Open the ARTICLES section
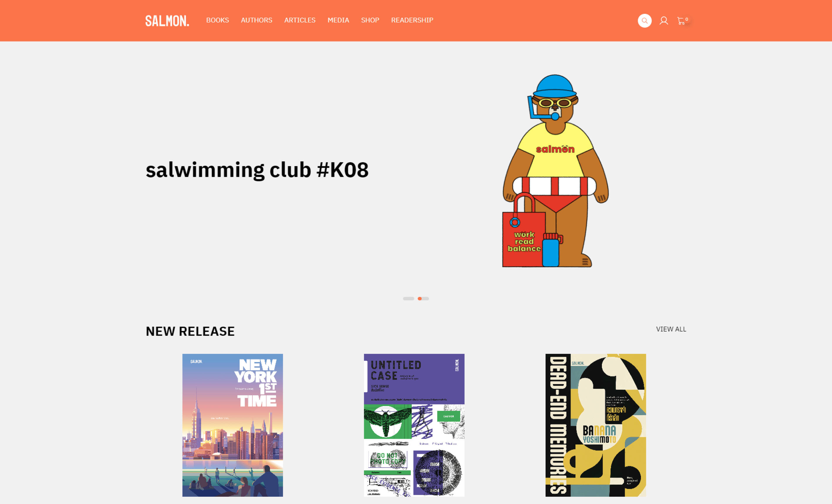The height and width of the screenshot is (504, 832). point(300,20)
